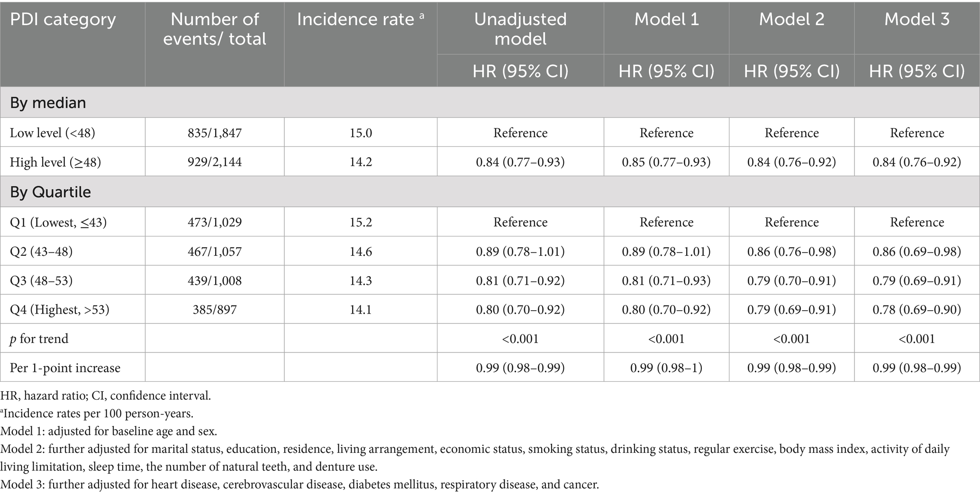Select the Model 2 column header
Viewport: 980px width, 495px height.
791,19
